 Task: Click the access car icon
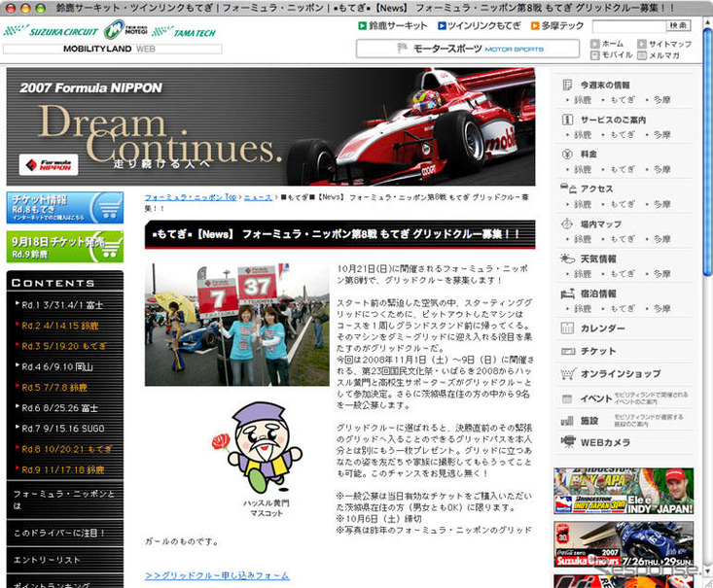(567, 190)
